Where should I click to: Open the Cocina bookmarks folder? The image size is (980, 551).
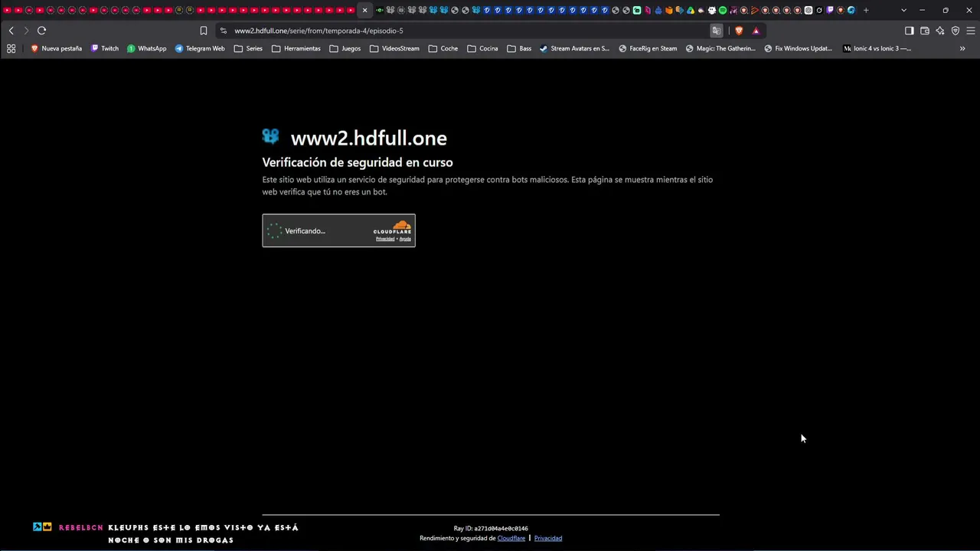point(482,48)
